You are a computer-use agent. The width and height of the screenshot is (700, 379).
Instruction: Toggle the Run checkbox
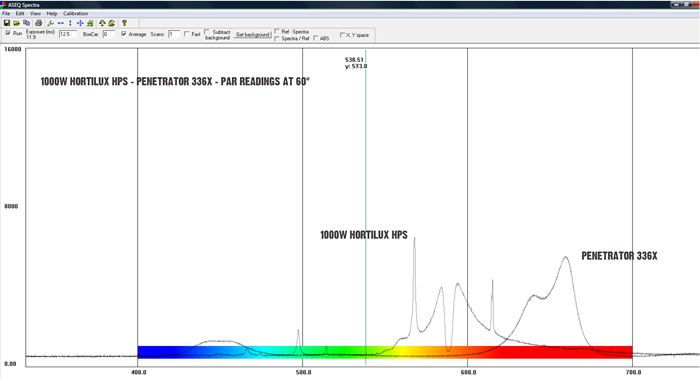tap(8, 33)
